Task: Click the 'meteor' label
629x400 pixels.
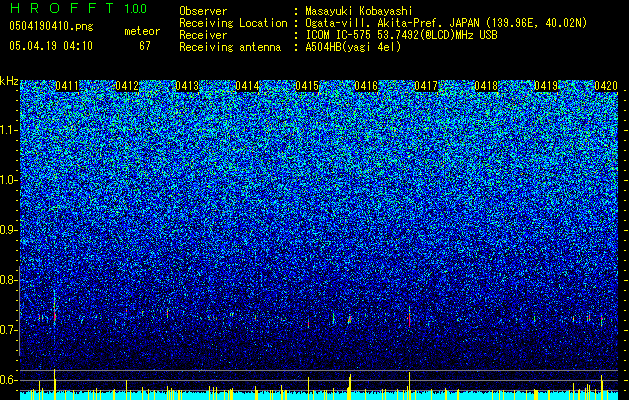Action: pos(142,31)
